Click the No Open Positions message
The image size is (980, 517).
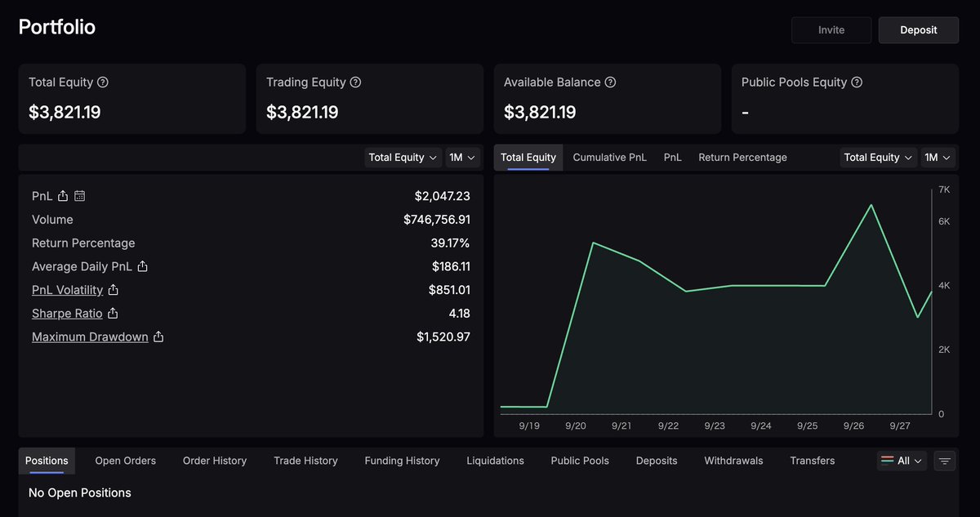80,492
